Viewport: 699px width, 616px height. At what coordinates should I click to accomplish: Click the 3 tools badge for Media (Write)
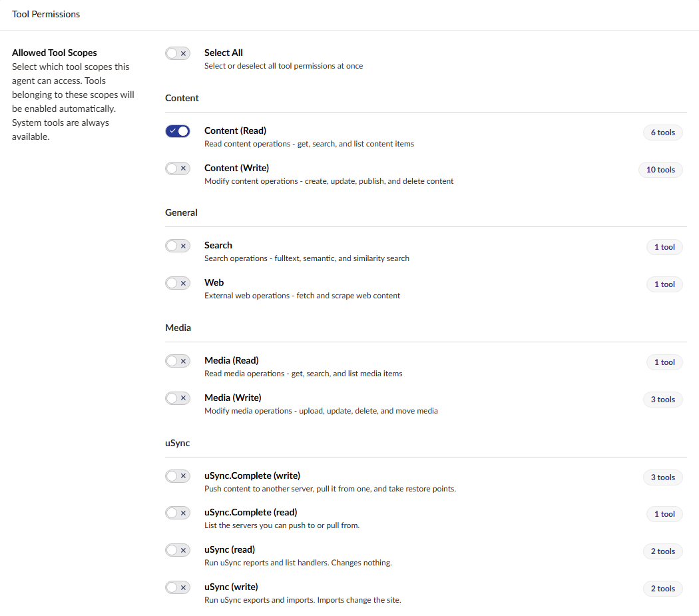click(662, 400)
